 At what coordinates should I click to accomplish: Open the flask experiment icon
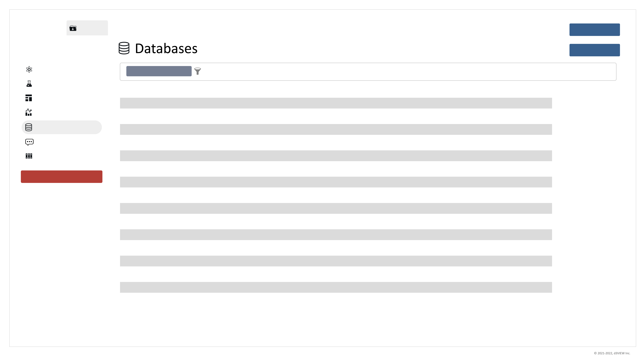tap(29, 84)
